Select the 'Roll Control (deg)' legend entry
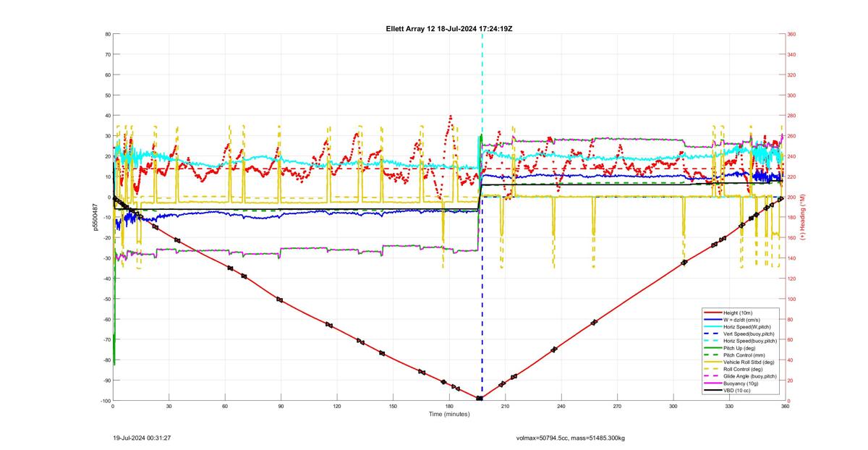Screen dimensions: 868x450 pos(743,369)
